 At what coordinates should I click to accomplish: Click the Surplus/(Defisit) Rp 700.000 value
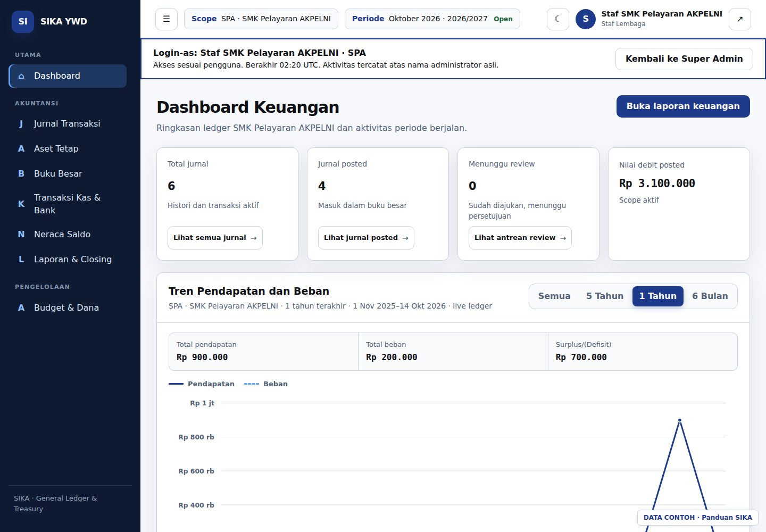(x=581, y=358)
